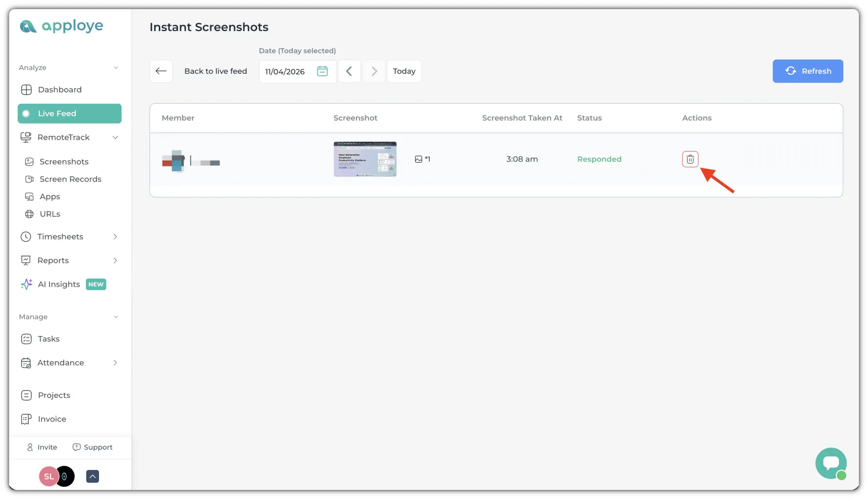Viewport: 868px width, 499px height.
Task: Open Screenshots in the sidebar
Action: [x=64, y=162]
